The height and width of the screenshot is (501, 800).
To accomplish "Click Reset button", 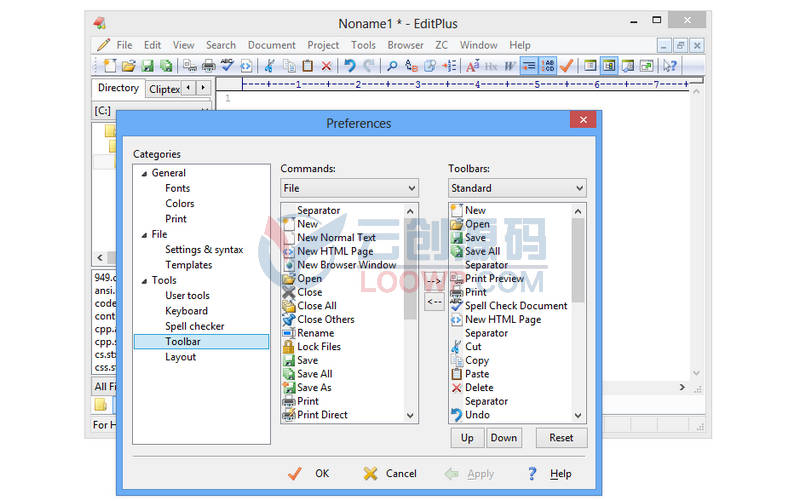I will click(x=561, y=438).
